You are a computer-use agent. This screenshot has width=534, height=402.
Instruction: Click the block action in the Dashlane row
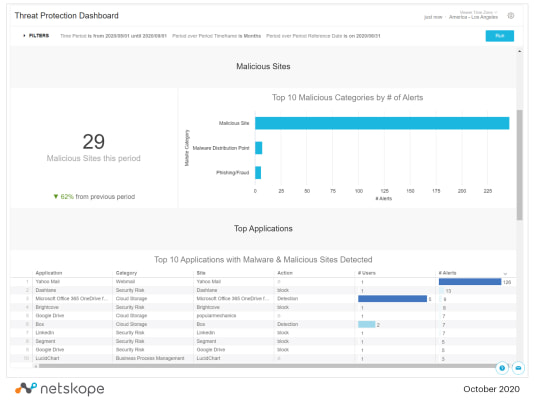point(283,290)
